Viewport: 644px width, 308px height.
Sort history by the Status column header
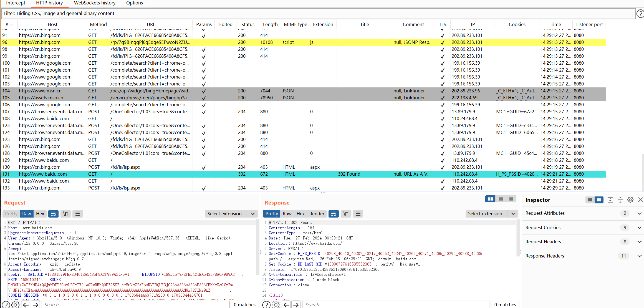coord(248,24)
